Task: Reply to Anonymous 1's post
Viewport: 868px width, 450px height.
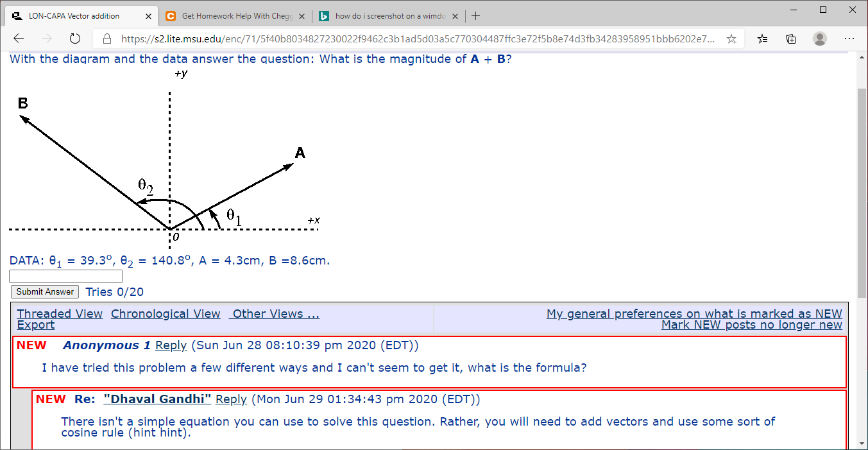Action: 171,345
